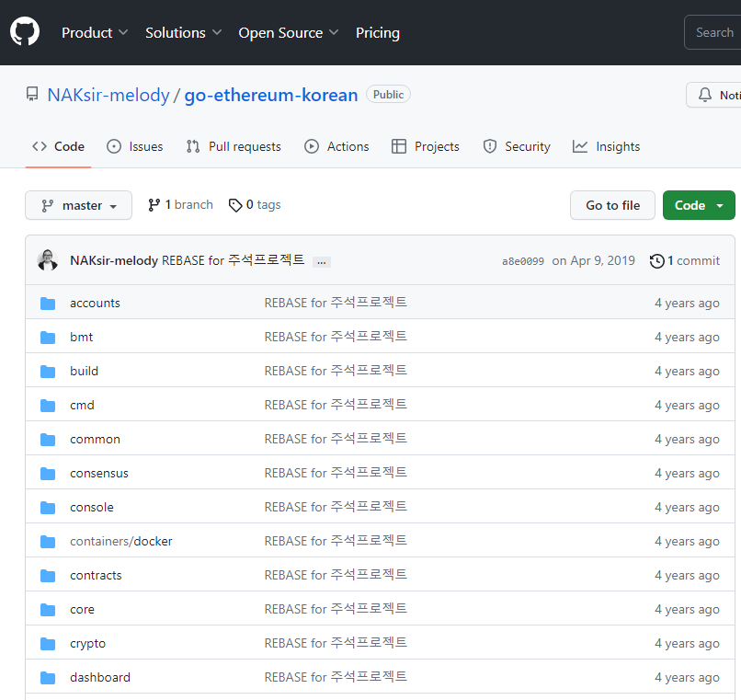741x700 pixels.
Task: View the 1 branch link
Action: tap(180, 205)
